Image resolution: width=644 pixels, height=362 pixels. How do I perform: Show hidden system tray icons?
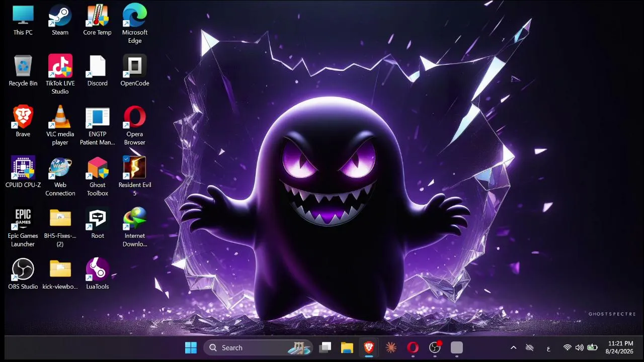[514, 347]
